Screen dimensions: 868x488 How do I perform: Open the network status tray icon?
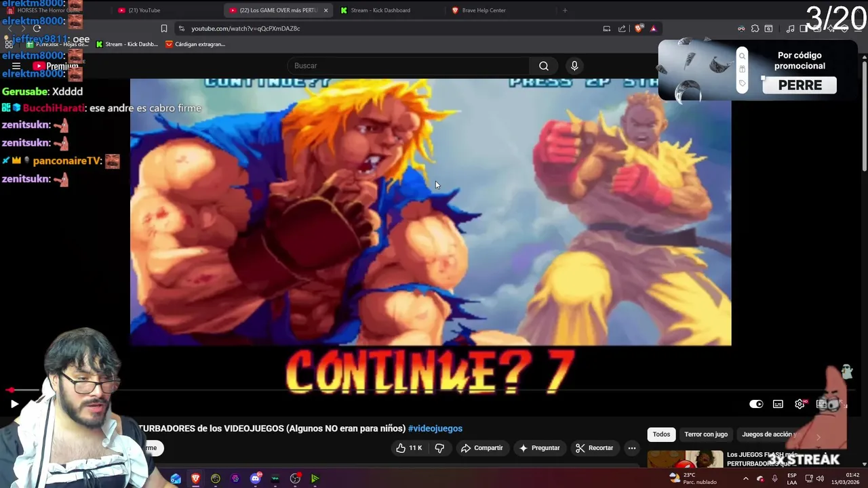(809, 479)
